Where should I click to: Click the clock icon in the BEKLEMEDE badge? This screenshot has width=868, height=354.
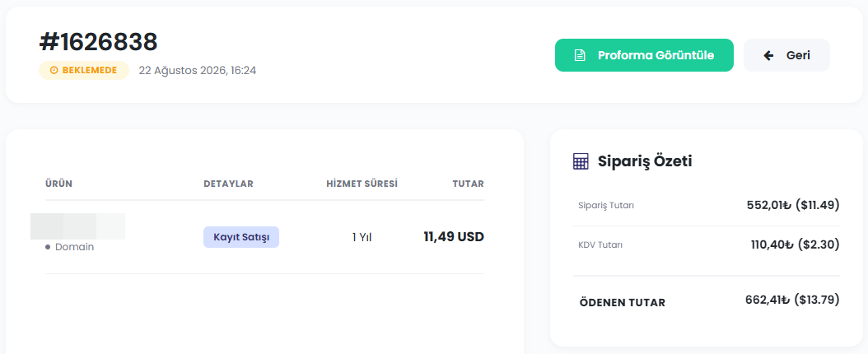[54, 70]
